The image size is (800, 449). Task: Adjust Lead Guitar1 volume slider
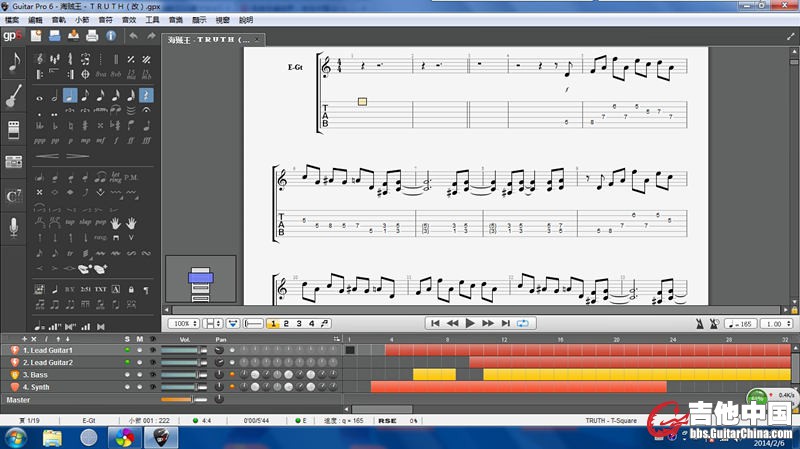coord(184,350)
